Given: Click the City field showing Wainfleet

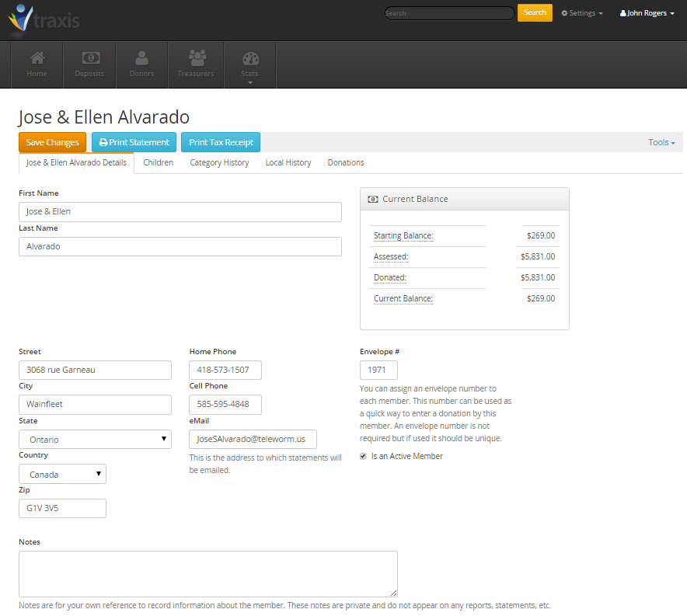Looking at the screenshot, I should tap(95, 405).
